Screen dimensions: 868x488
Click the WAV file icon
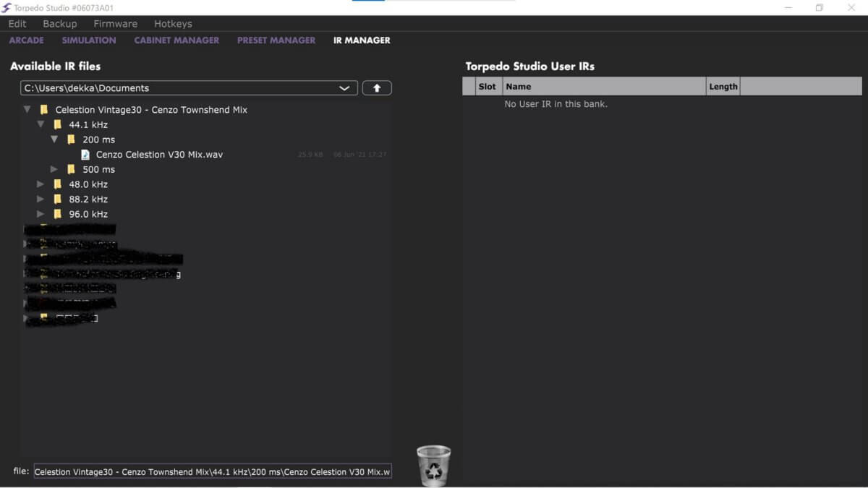coord(85,155)
